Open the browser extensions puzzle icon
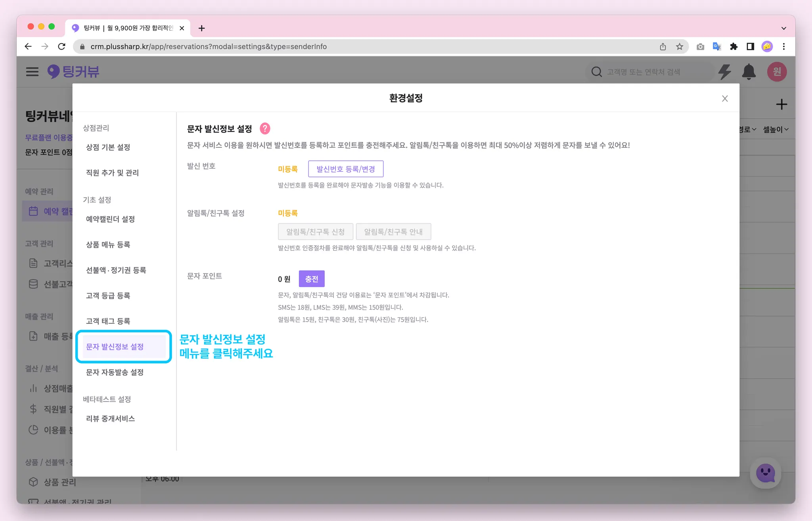Viewport: 812px width, 521px height. tap(733, 47)
